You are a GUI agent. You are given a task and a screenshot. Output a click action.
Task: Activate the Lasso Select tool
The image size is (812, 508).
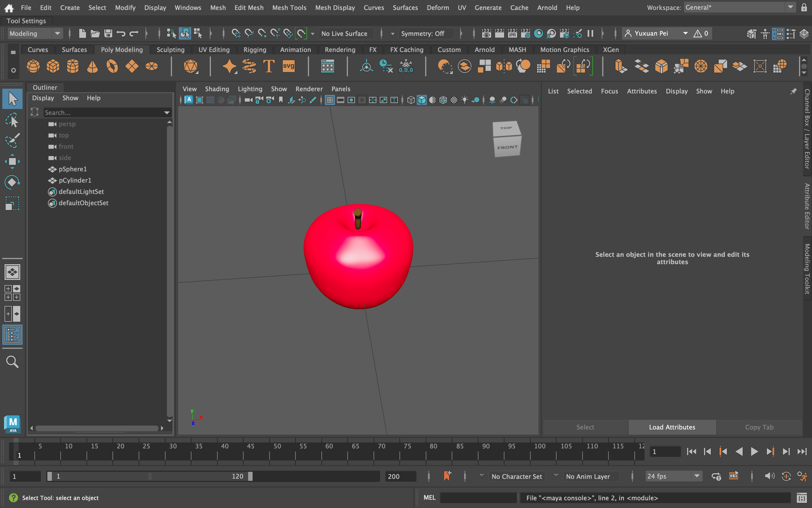click(12, 120)
